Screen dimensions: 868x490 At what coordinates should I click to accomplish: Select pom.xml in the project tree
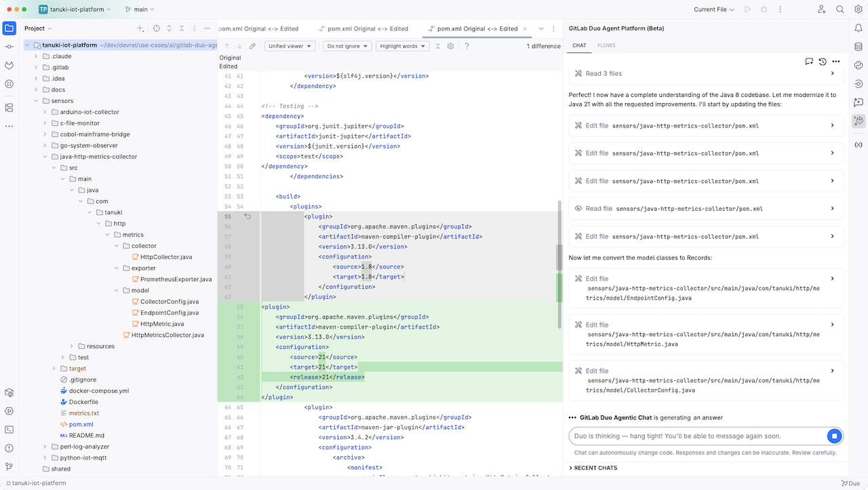click(81, 424)
